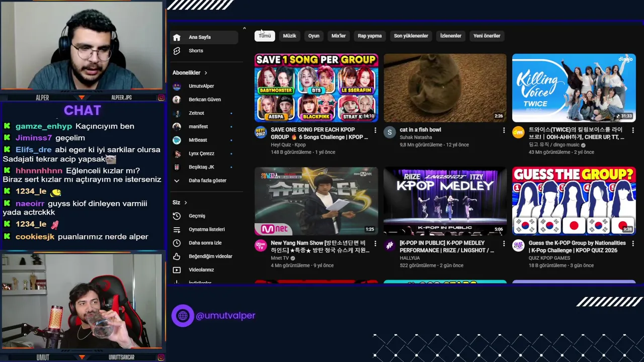Select the Yeni öneriler filter chip

487,36
